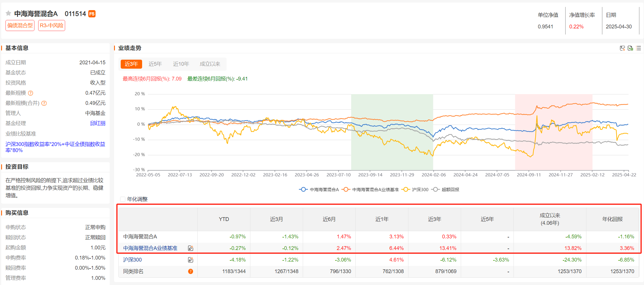Screen dimensions: 644x285
Task: Open fund manager 邱红丽 link
Action: (98, 123)
